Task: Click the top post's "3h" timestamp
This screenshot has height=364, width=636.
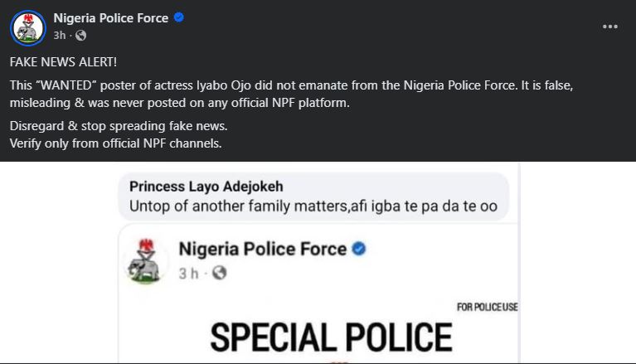Action: pyautogui.click(x=60, y=36)
